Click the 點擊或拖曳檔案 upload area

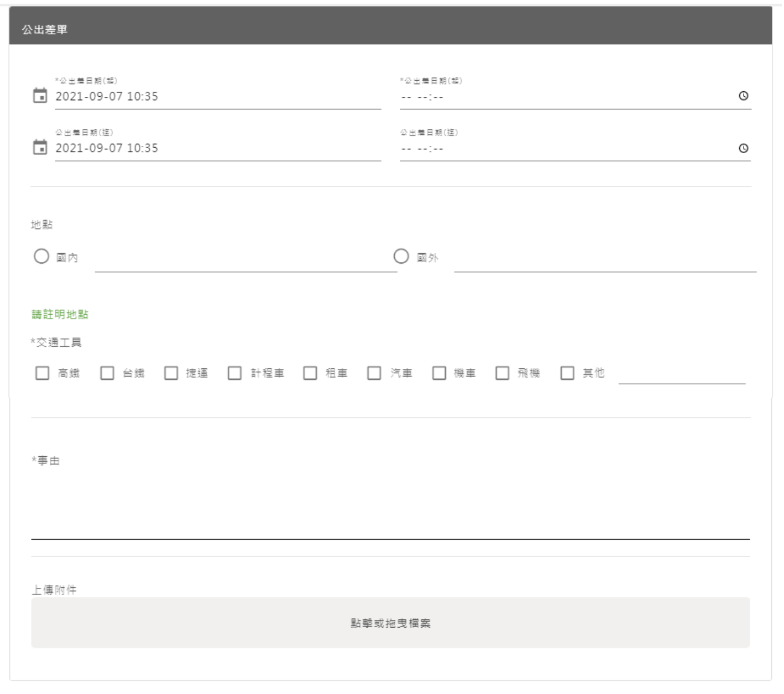[x=390, y=623]
